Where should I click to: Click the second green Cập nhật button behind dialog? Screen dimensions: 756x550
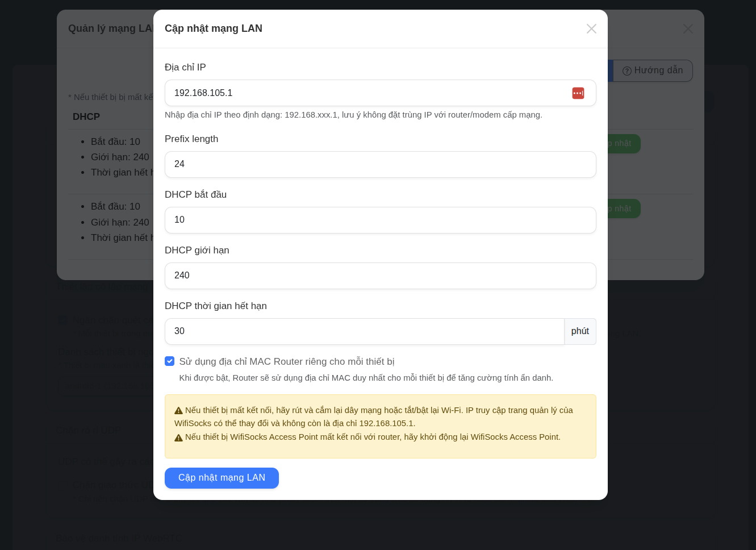(624, 209)
